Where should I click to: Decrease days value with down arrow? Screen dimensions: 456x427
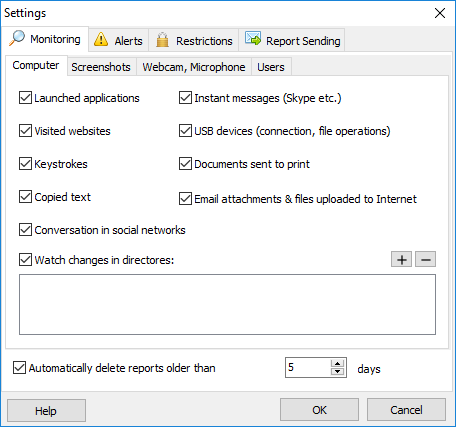point(337,371)
